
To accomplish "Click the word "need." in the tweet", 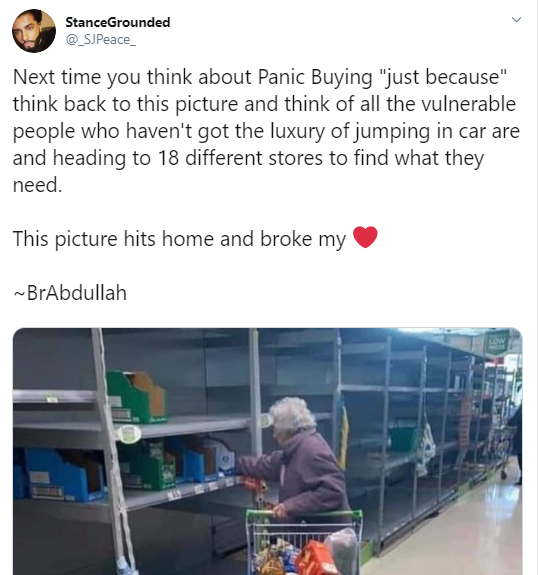I will click(x=37, y=184).
